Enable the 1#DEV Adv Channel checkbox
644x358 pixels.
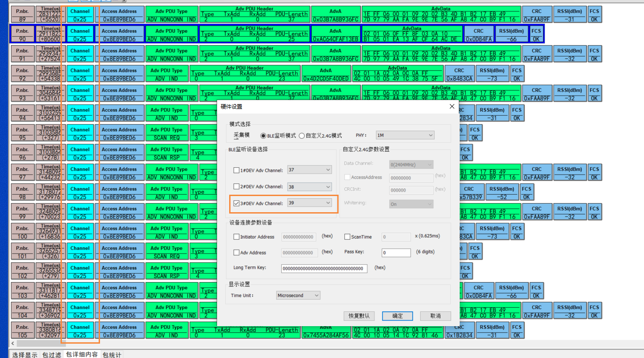236,170
